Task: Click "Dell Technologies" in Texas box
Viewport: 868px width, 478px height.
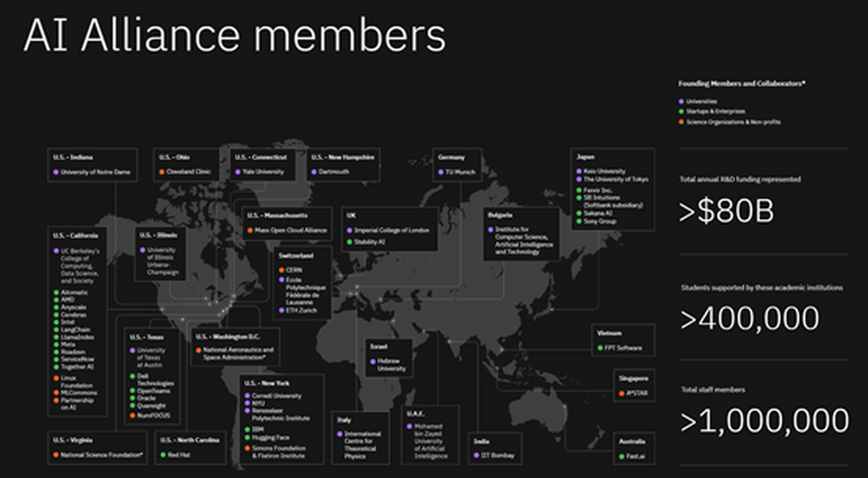Action: [x=156, y=380]
